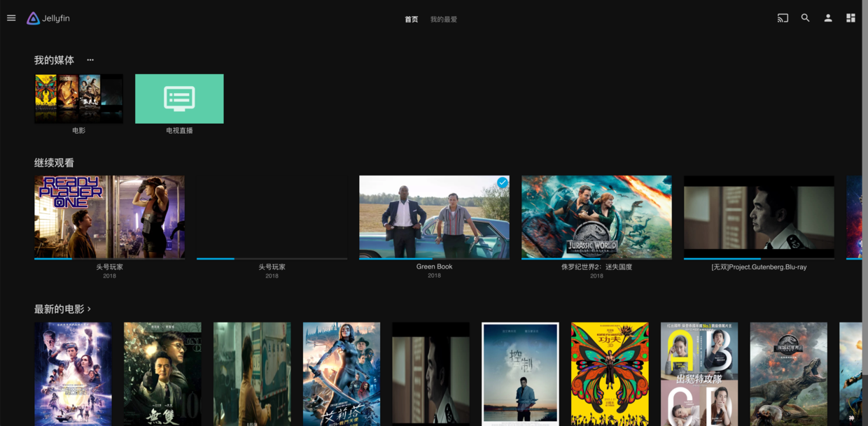Resume the blank-thumbnail 头号玩家 card
The height and width of the screenshot is (426, 868).
coord(272,217)
